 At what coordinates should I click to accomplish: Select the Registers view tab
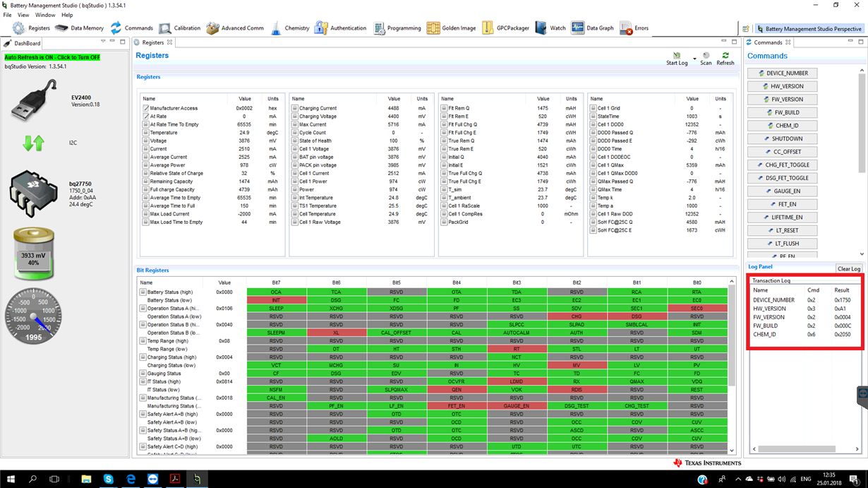point(152,43)
